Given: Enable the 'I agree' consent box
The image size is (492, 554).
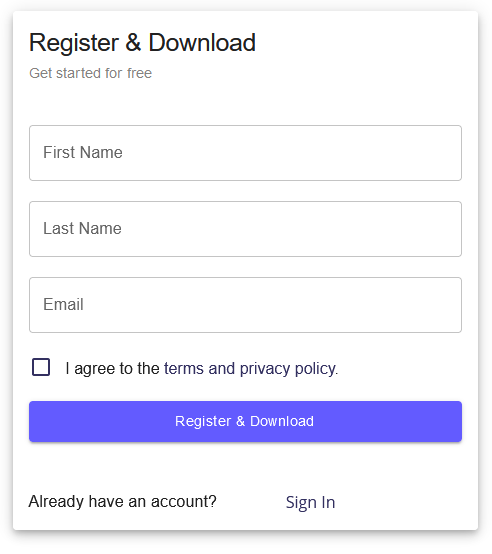Looking at the screenshot, I should click(41, 367).
